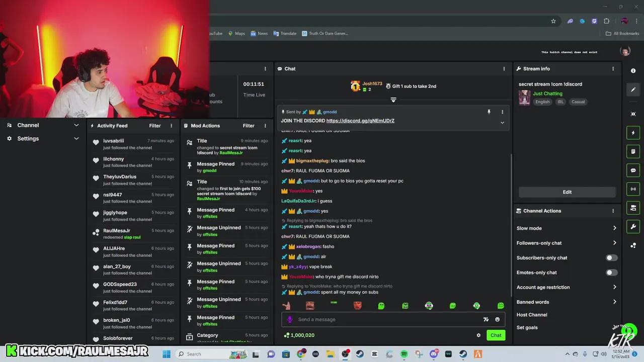Click the 7TV emote icon in message box
Viewport: 644px width, 362px height.
tap(486, 319)
